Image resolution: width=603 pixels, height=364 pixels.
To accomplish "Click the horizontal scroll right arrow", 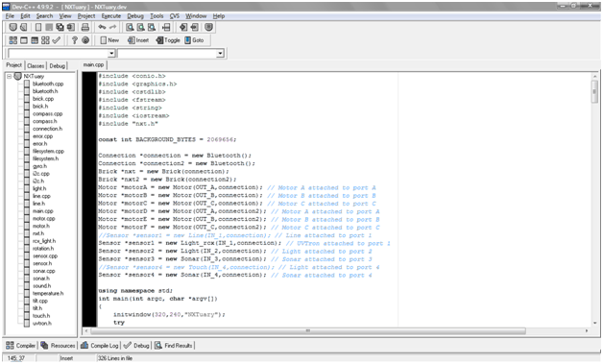I will [x=587, y=331].
